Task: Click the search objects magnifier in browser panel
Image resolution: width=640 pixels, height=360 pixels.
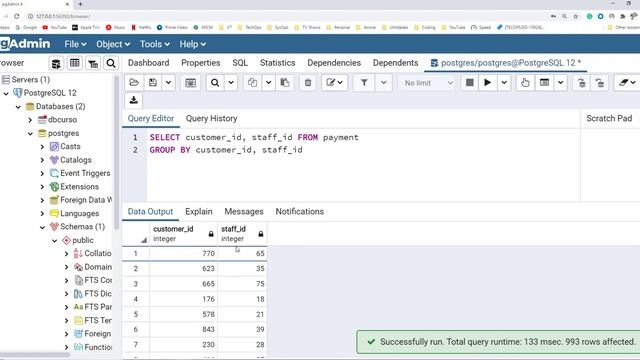Action: 111,63
